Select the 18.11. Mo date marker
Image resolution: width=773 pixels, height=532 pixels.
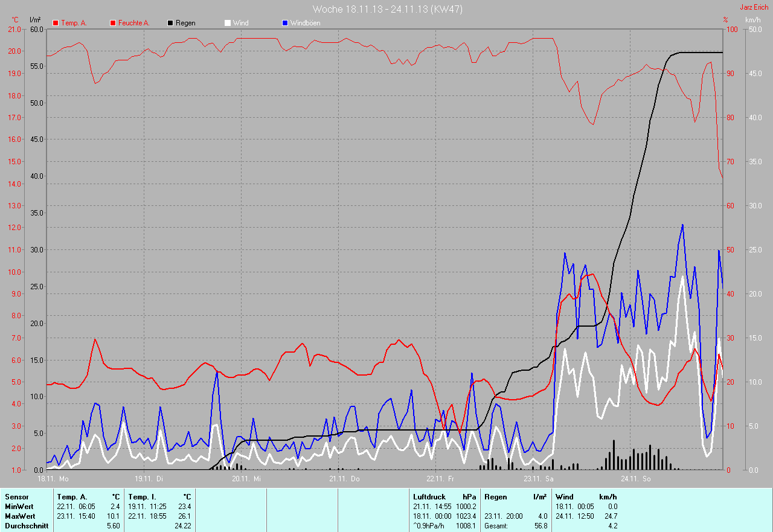pos(53,478)
